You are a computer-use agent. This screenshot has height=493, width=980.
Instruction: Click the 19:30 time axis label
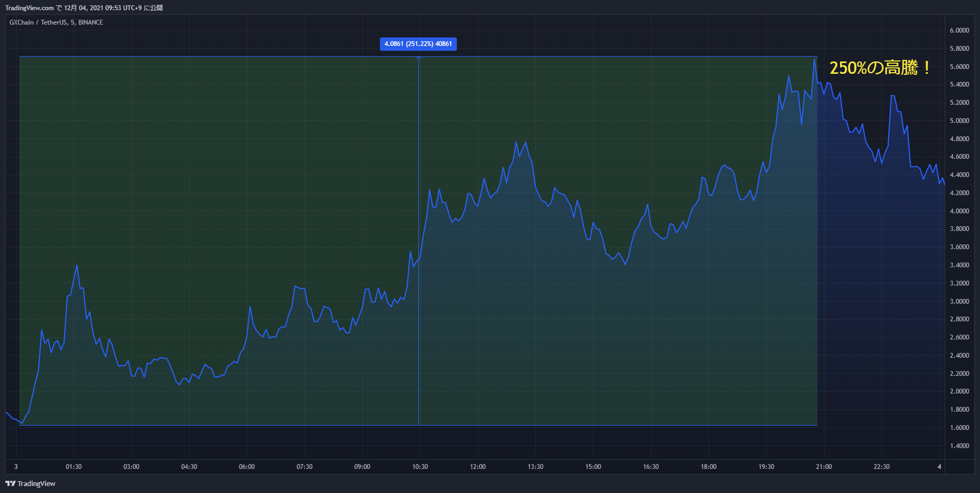click(766, 467)
